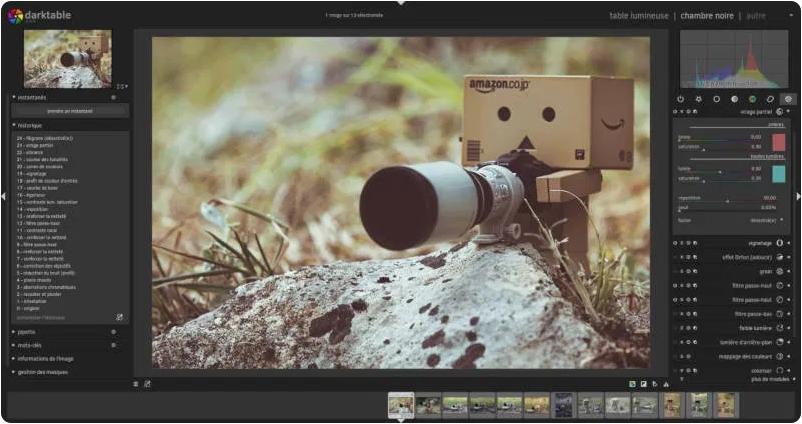Click the reset icon for pipette
The image size is (802, 424).
click(x=114, y=332)
